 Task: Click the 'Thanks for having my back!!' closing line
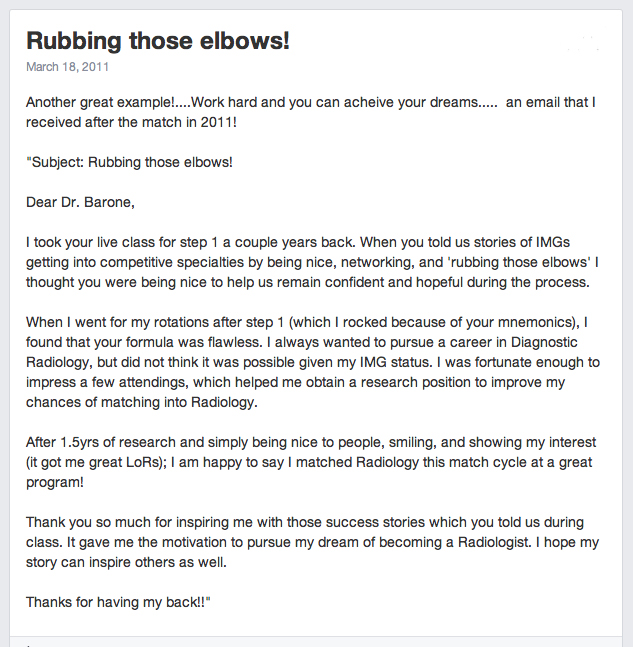point(118,602)
